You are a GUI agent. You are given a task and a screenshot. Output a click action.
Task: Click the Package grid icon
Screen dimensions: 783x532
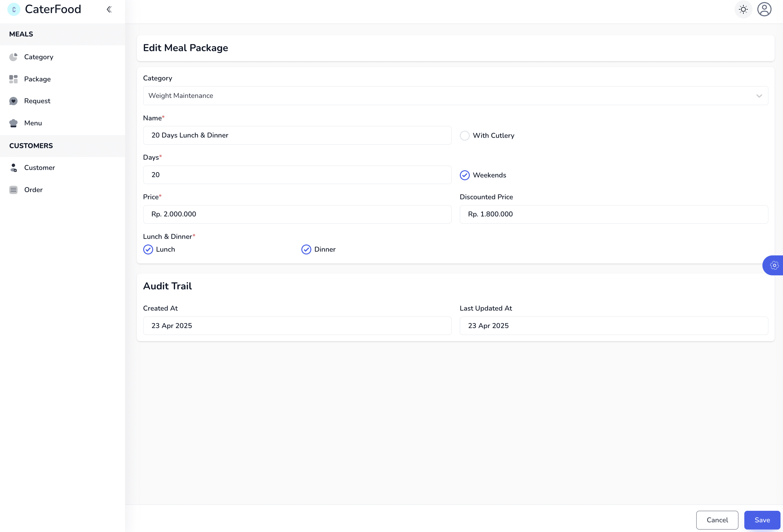(x=13, y=79)
